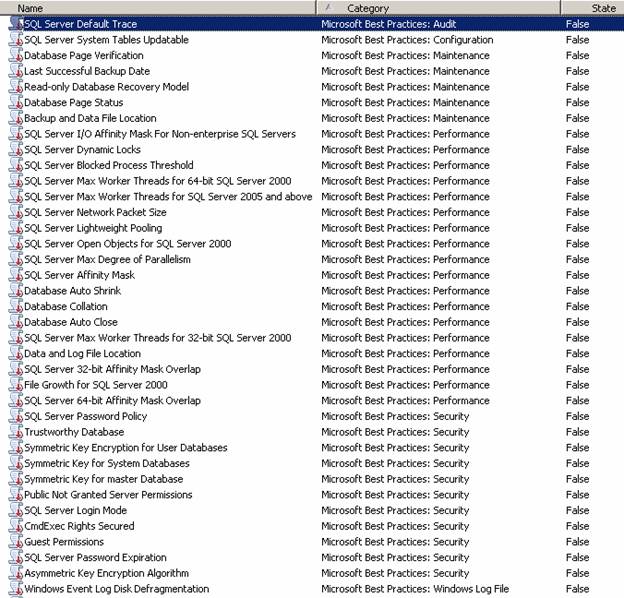
Task: Click the Last Successful Backup Date policy icon
Action: [x=16, y=71]
